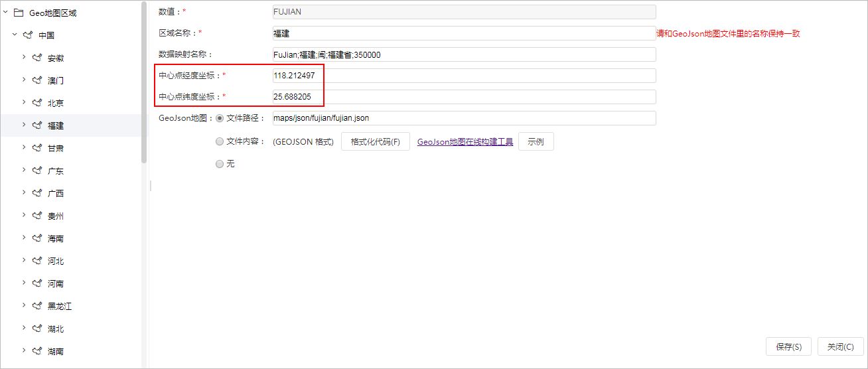Image resolution: width=868 pixels, height=369 pixels.
Task: Open the GeoJson地图在线构建工具 link
Action: 465,142
